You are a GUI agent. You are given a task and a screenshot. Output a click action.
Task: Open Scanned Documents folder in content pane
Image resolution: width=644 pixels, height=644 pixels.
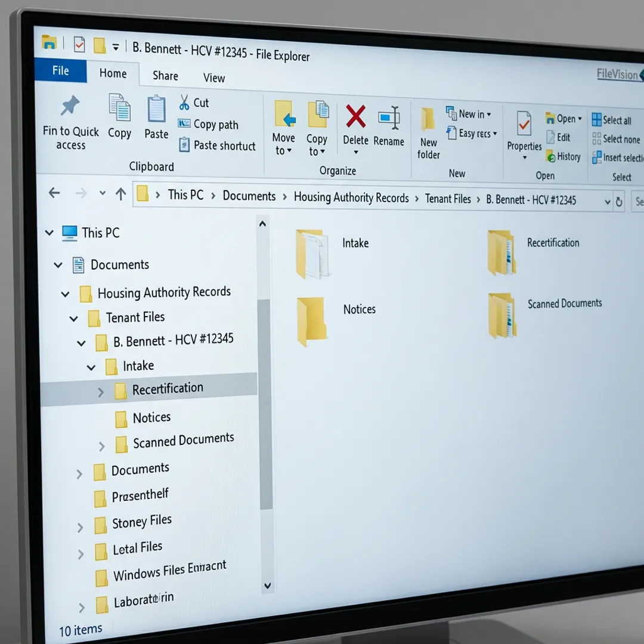pos(544,315)
